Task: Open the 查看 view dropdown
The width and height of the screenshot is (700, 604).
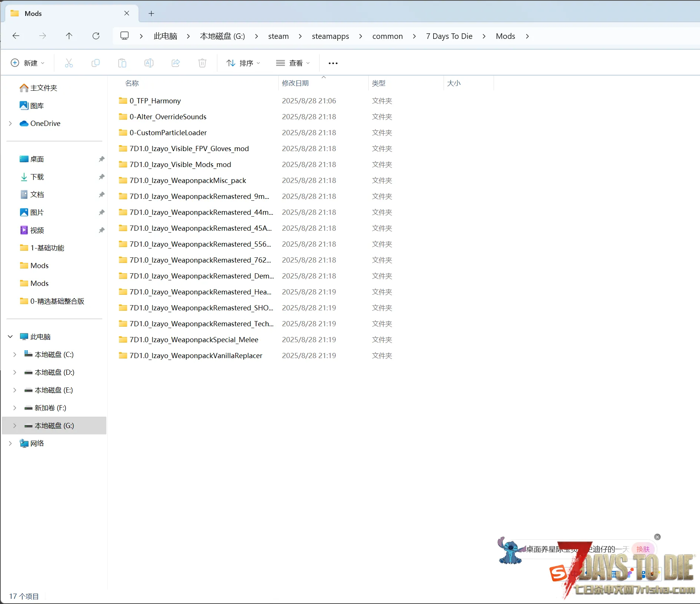Action: [x=293, y=63]
